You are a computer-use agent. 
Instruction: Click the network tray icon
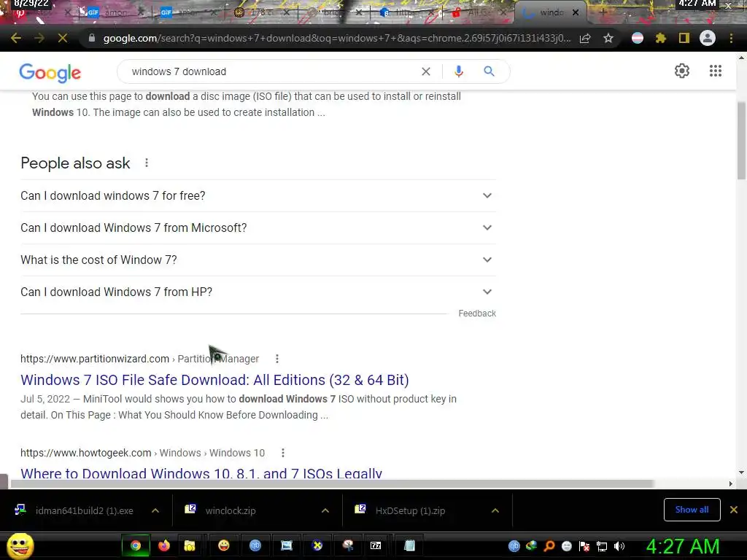[x=602, y=546]
